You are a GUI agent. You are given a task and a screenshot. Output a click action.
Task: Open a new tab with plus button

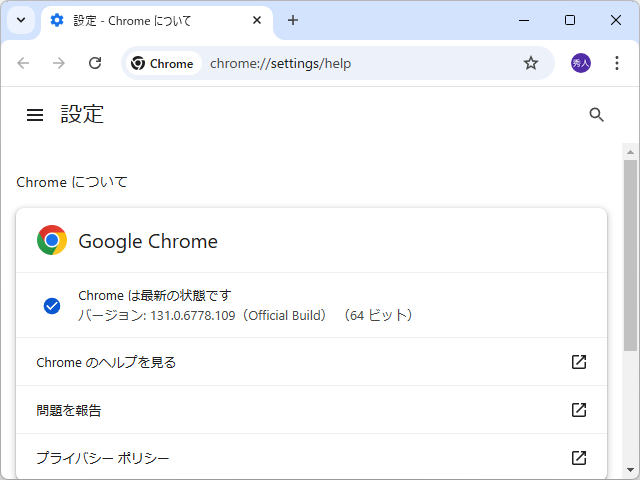pyautogui.click(x=293, y=20)
